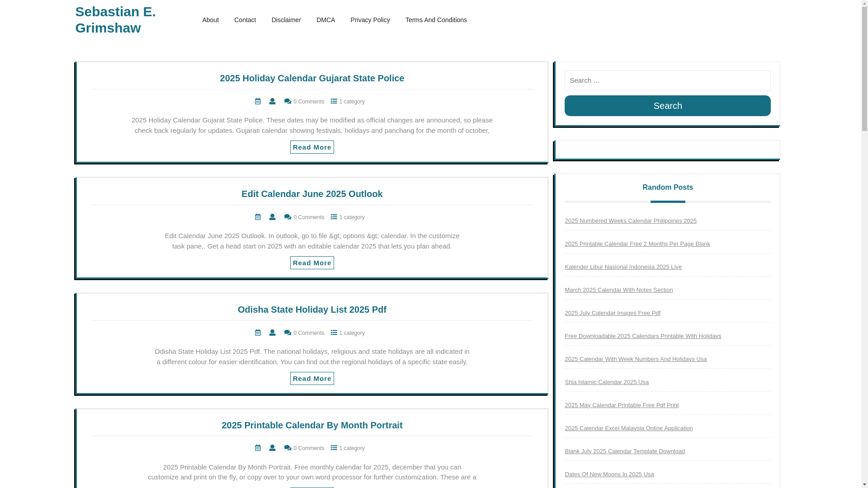Read More of Edit Calendar June Outlook post
This screenshot has width=868, height=488.
tap(312, 263)
